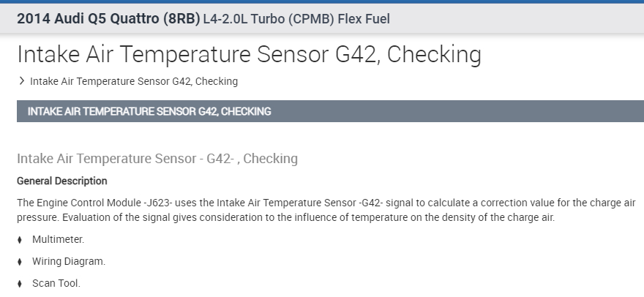This screenshot has height=297, width=644.
Task: Click the diamond bullet beside Scan Tool
Action: [x=20, y=283]
